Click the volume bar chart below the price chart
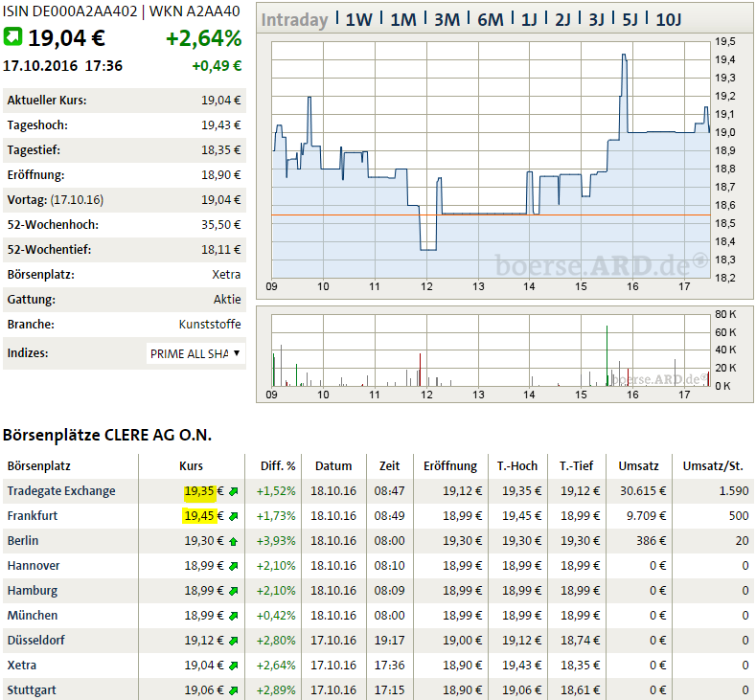The image size is (756, 700). point(491,352)
